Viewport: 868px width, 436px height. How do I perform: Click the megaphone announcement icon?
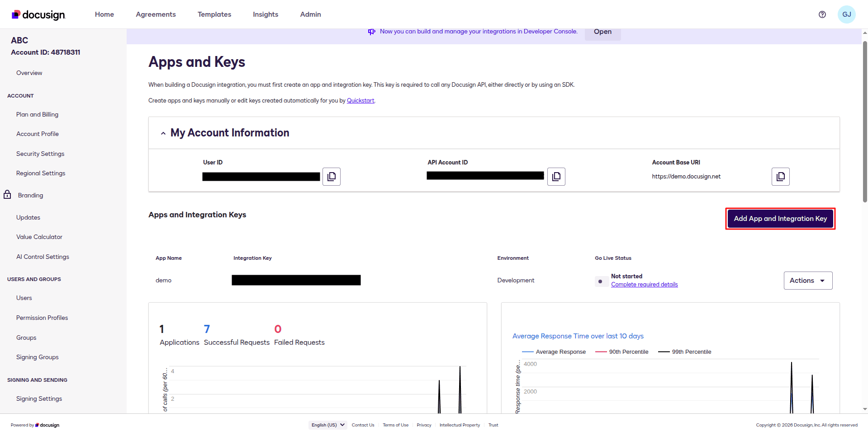pos(372,32)
